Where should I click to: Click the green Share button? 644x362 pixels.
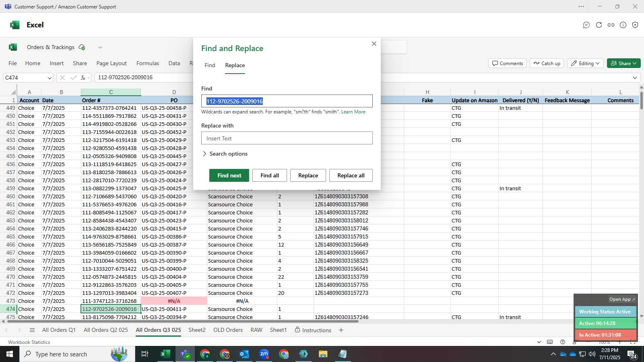coord(623,63)
